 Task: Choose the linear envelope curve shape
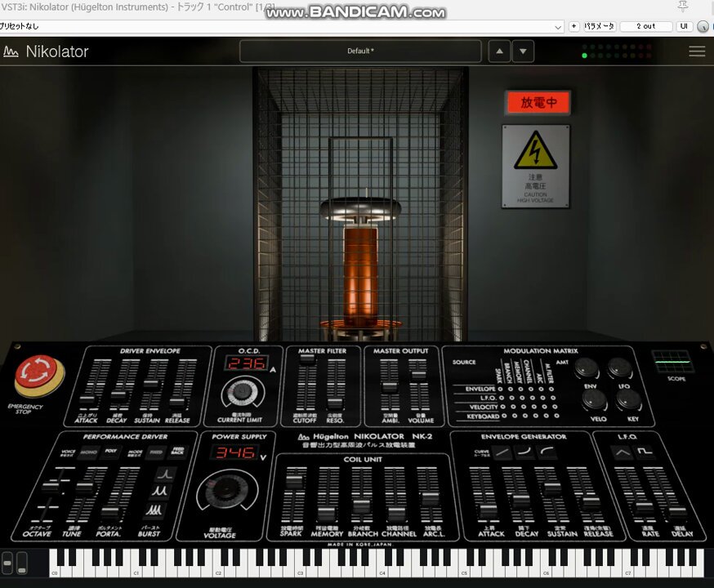[502, 452]
